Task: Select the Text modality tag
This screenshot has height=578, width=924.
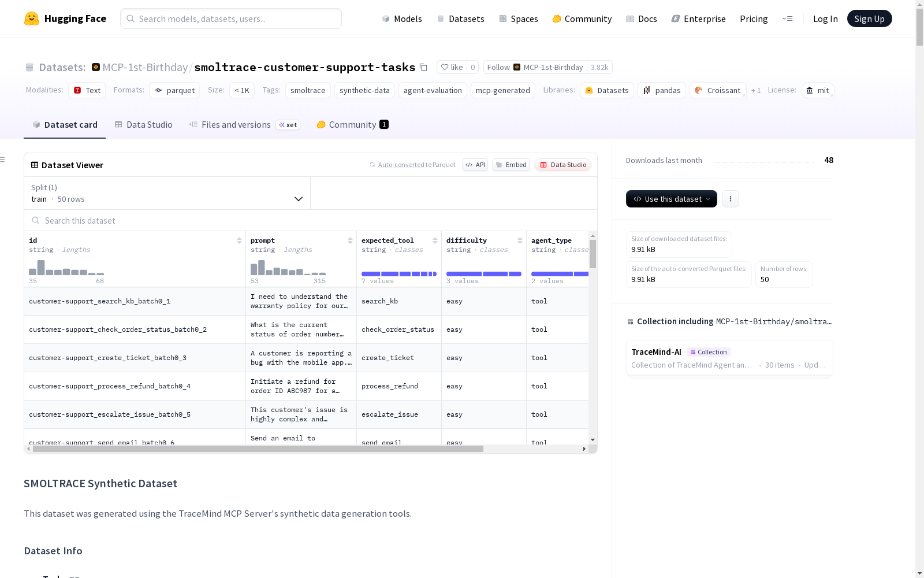Action: pyautogui.click(x=87, y=90)
